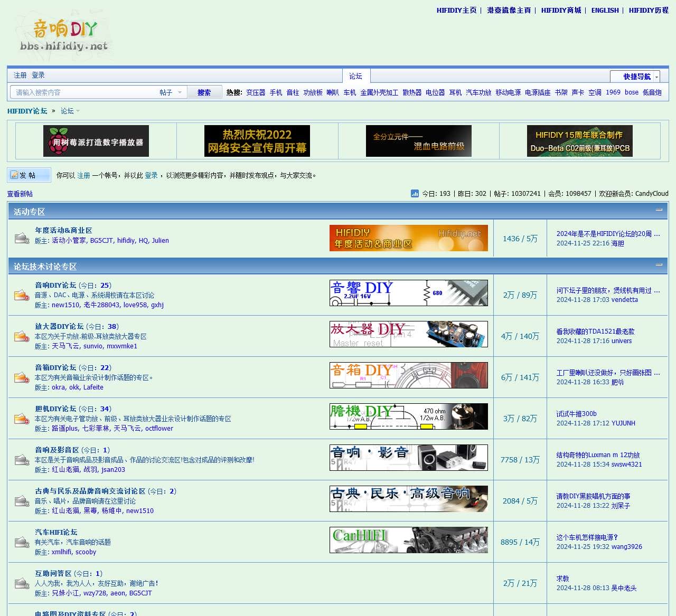Click 登录 link in the nav bar

point(38,75)
